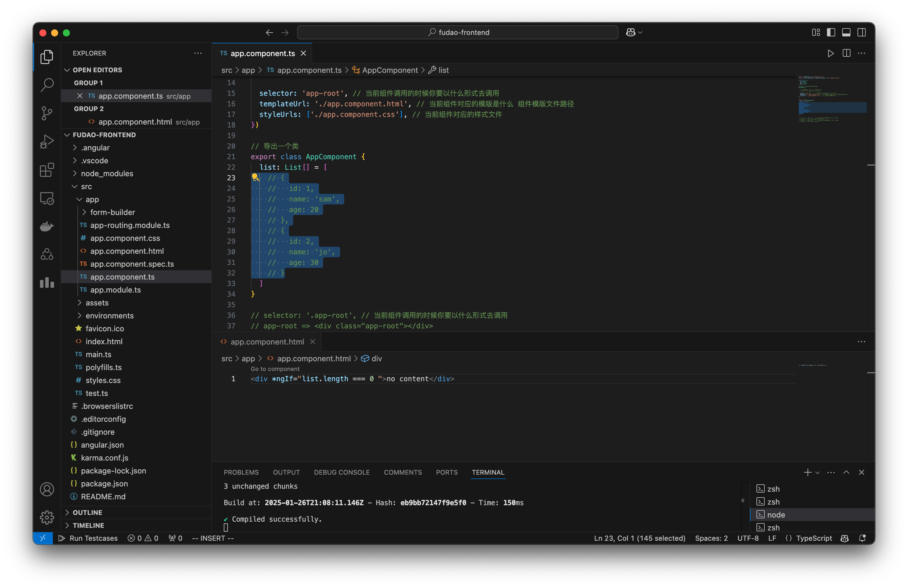Select the node terminal in the terminal list
The height and width of the screenshot is (588, 908).
point(776,514)
